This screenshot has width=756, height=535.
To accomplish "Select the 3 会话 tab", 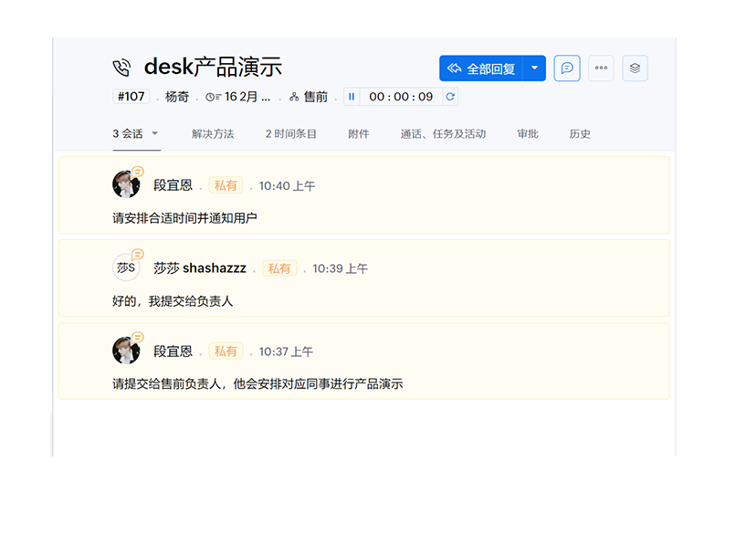I will point(128,134).
